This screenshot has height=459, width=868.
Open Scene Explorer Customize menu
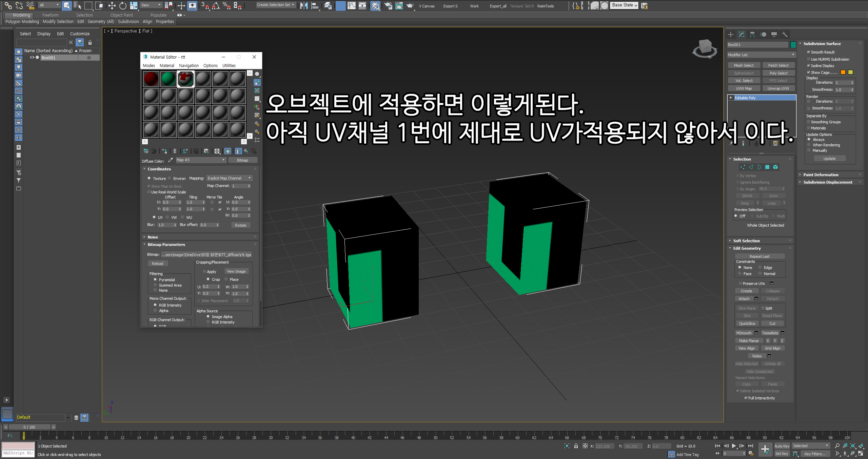pyautogui.click(x=80, y=34)
